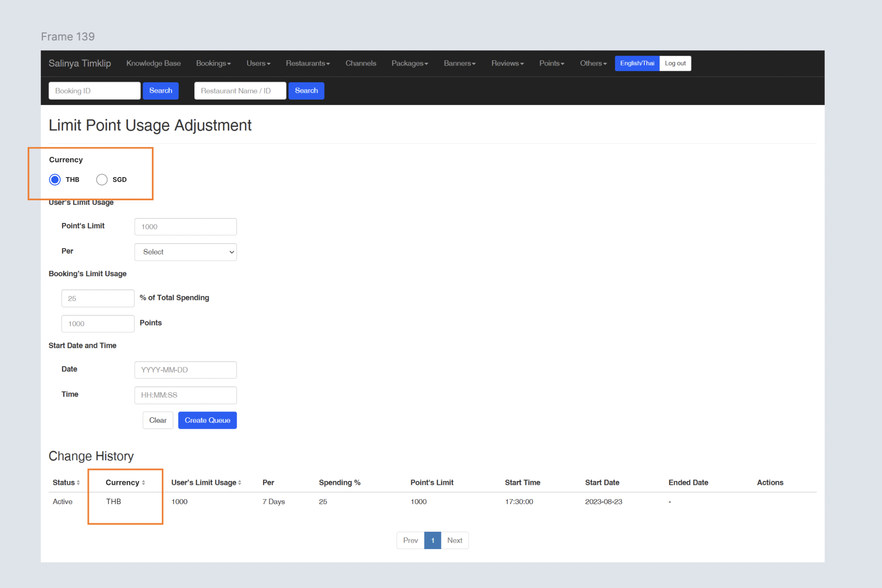Sort table by Status column arrows

(78, 483)
